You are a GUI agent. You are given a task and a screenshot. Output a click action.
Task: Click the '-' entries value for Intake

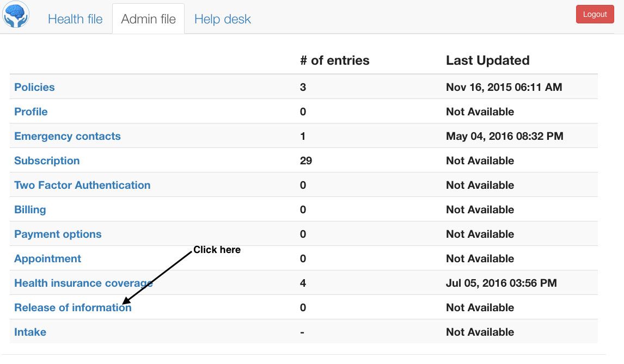302,332
